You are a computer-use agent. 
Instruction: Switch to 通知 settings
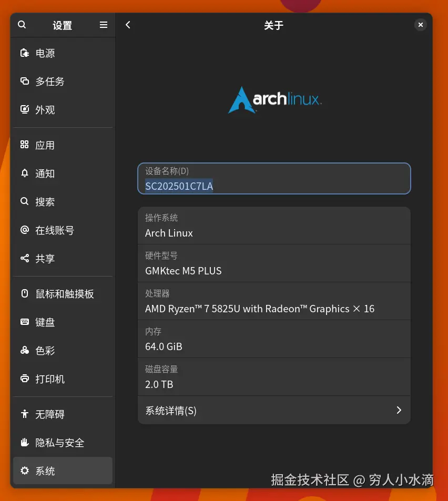63,173
